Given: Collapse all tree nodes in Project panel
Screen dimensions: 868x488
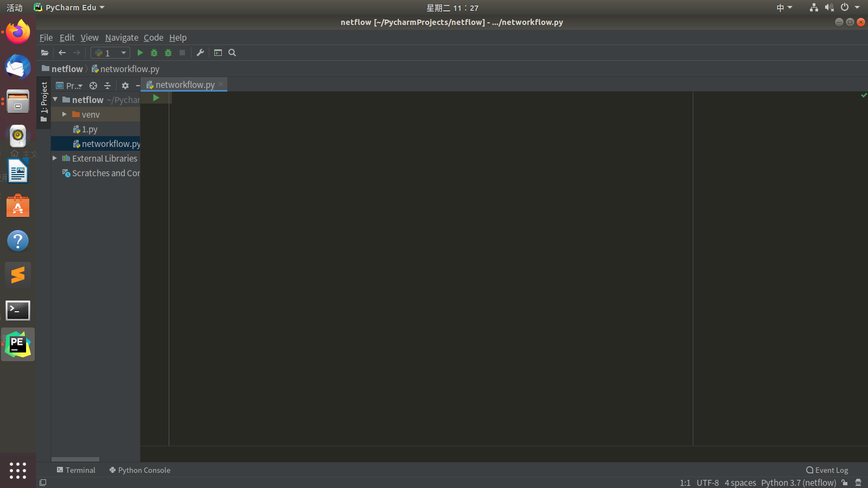Looking at the screenshot, I should [x=107, y=86].
